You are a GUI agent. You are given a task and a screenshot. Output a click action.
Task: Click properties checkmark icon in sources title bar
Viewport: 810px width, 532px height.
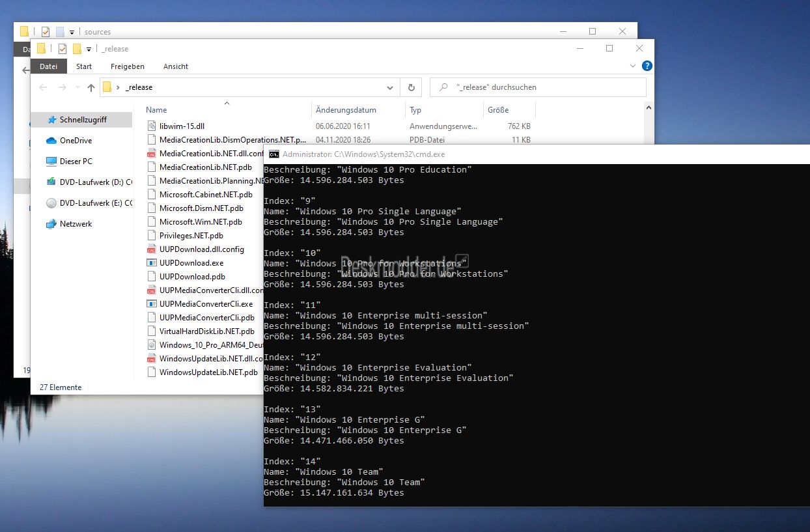(46, 31)
